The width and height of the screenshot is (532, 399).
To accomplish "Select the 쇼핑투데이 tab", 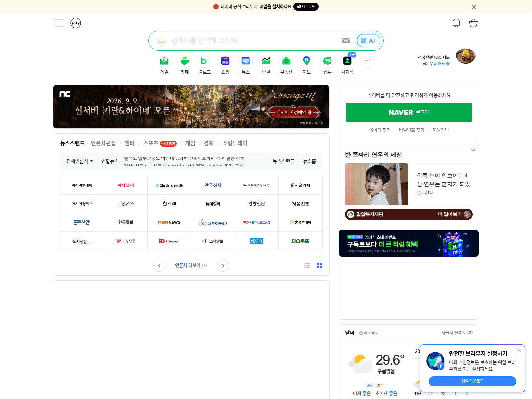I will click(235, 143).
